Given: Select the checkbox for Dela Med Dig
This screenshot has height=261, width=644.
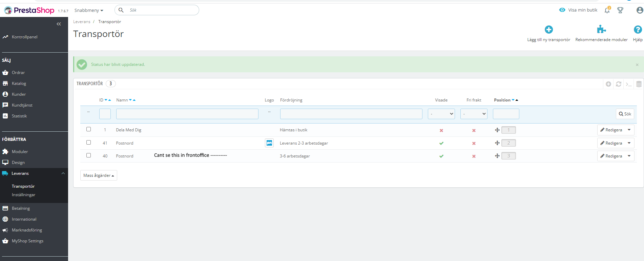Looking at the screenshot, I should [x=89, y=129].
